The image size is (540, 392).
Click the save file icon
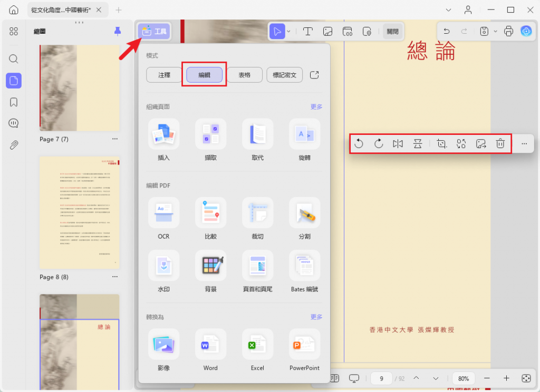484,31
